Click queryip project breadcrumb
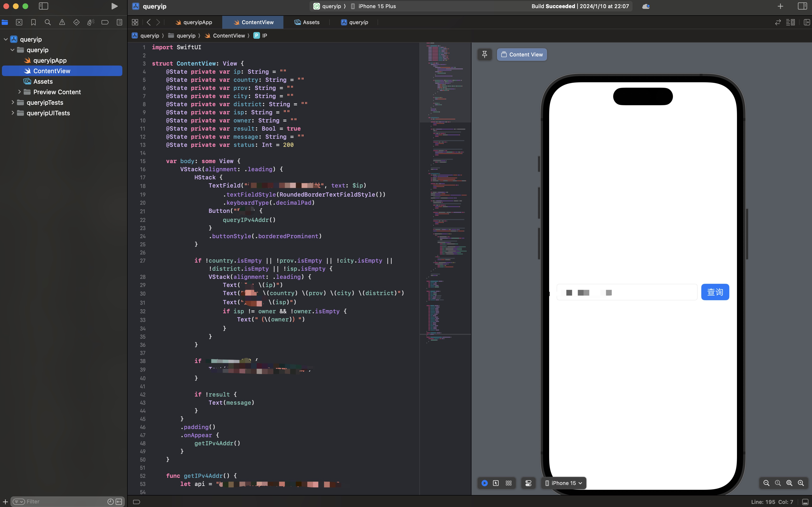812x507 pixels. click(x=145, y=36)
